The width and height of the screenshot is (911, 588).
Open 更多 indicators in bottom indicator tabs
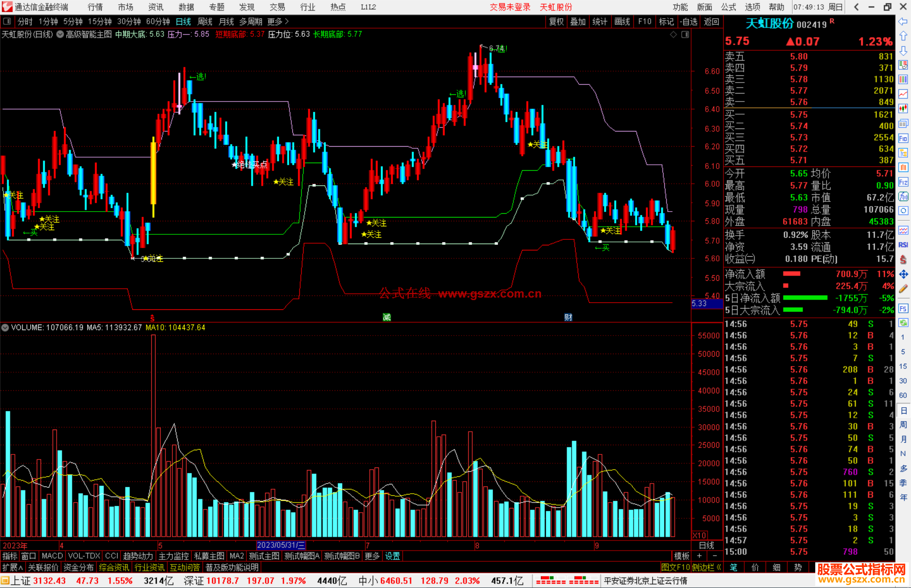pyautogui.click(x=372, y=556)
